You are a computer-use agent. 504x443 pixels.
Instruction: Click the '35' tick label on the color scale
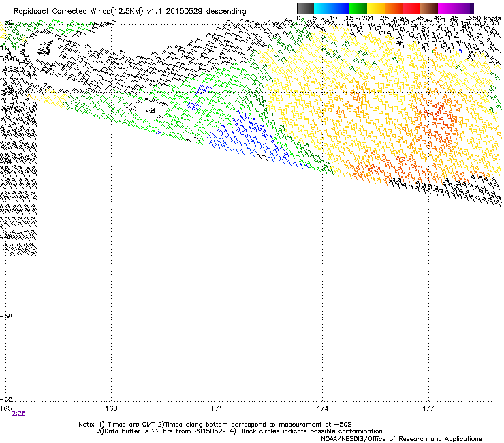pyautogui.click(x=420, y=18)
